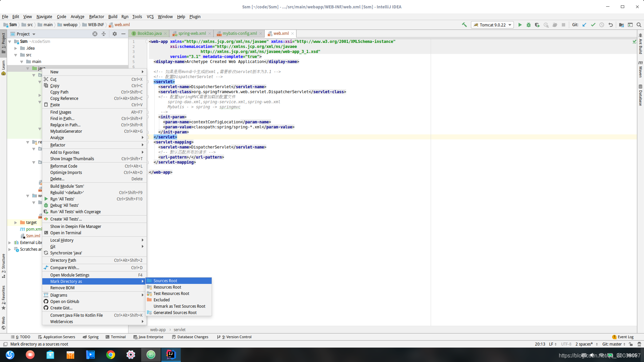The image size is (644, 362).
Task: Click Open in Terminal menu entry
Action: pos(94,233)
